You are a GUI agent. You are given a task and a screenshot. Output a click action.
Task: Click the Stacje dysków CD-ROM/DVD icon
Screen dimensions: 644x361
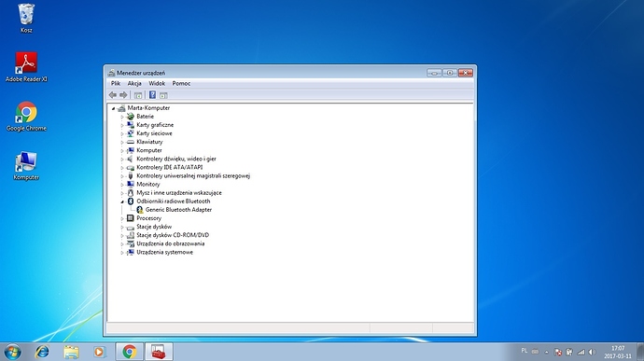click(131, 235)
